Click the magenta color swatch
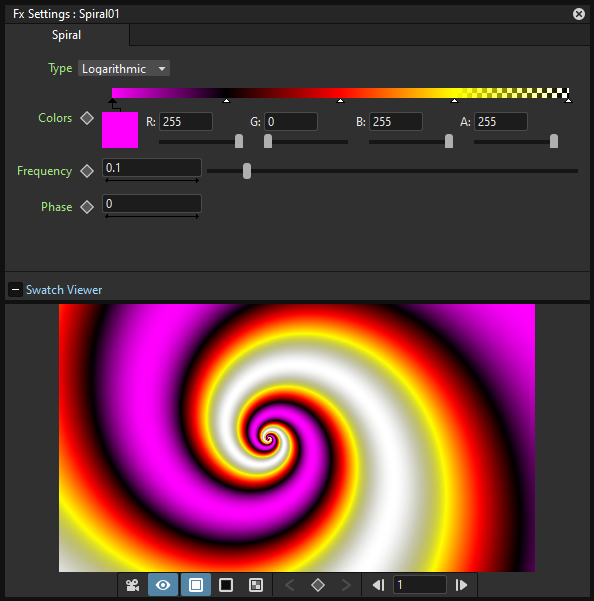The height and width of the screenshot is (601, 594). [120, 130]
